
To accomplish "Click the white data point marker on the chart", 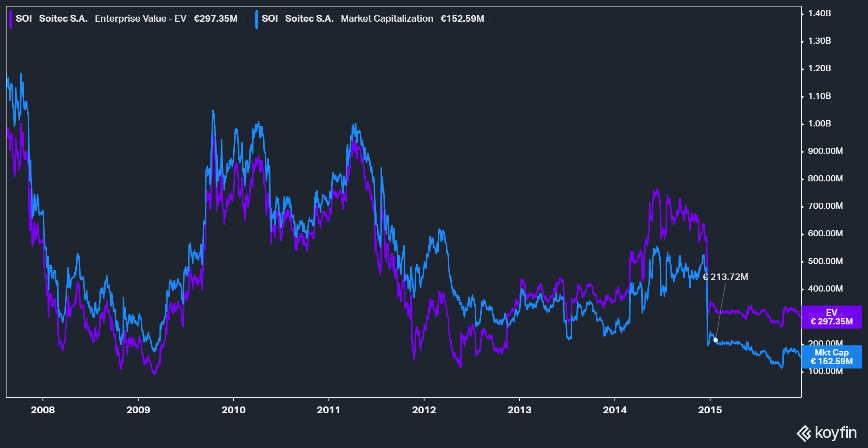I will [715, 340].
